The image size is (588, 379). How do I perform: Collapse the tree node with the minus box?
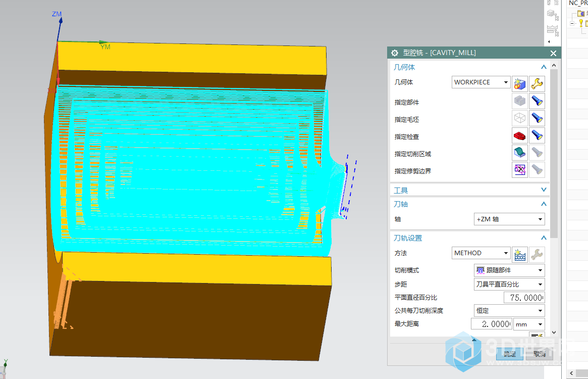click(572, 23)
